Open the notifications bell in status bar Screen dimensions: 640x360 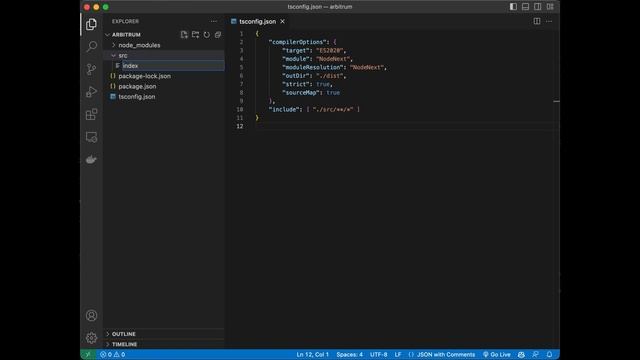tap(549, 354)
